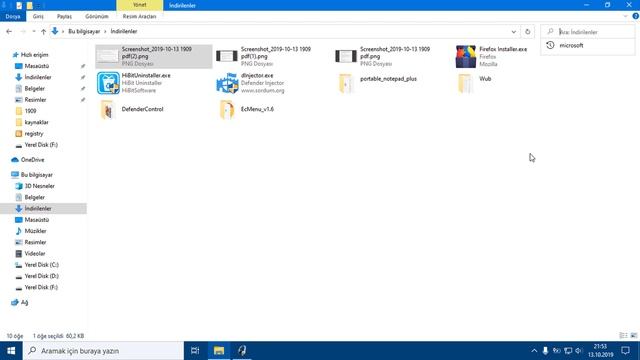Select the Screenshot pdf(1).png file thumbnail

click(227, 56)
